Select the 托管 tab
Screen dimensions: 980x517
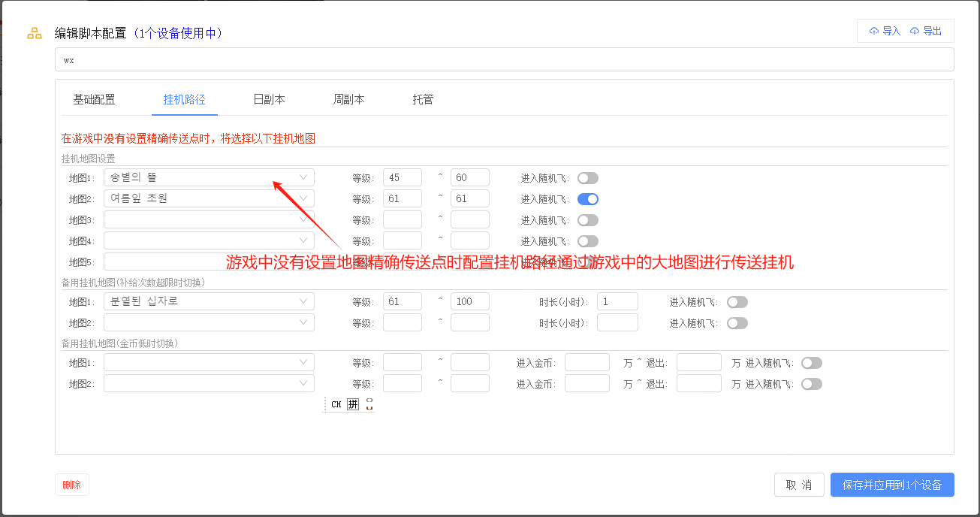tap(423, 99)
